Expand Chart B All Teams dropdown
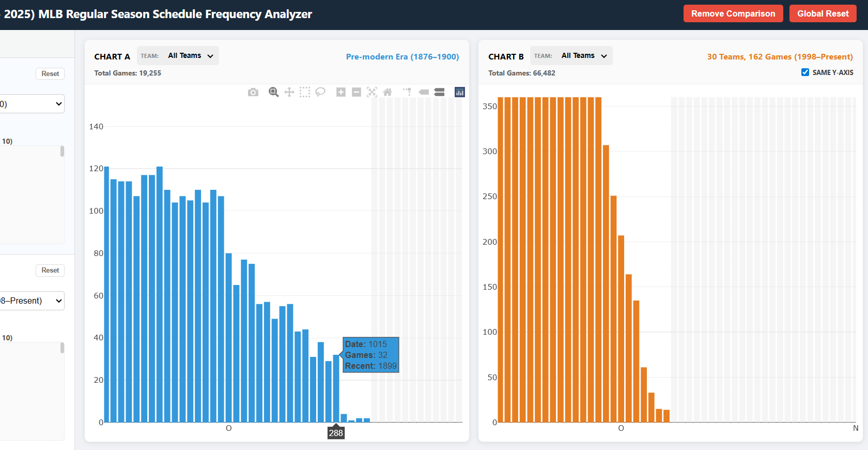 coord(583,56)
